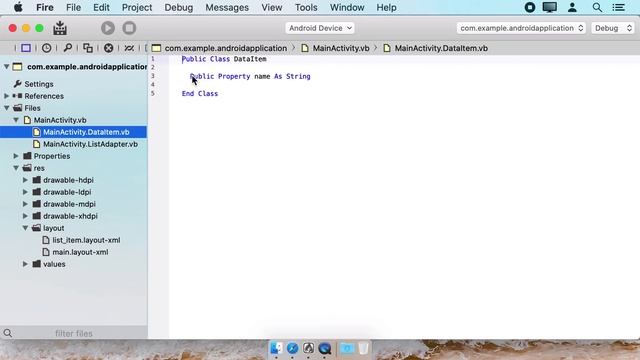Click the MainActivity.vb breadcrumb file icon
This screenshot has height=360, width=640.
pyautogui.click(x=305, y=48)
